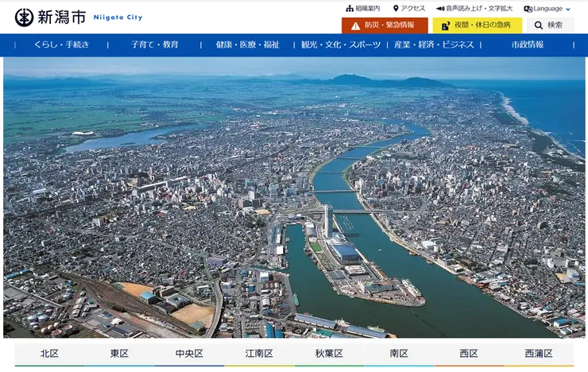Click the organization chart icon beside 組織案内

coord(350,8)
